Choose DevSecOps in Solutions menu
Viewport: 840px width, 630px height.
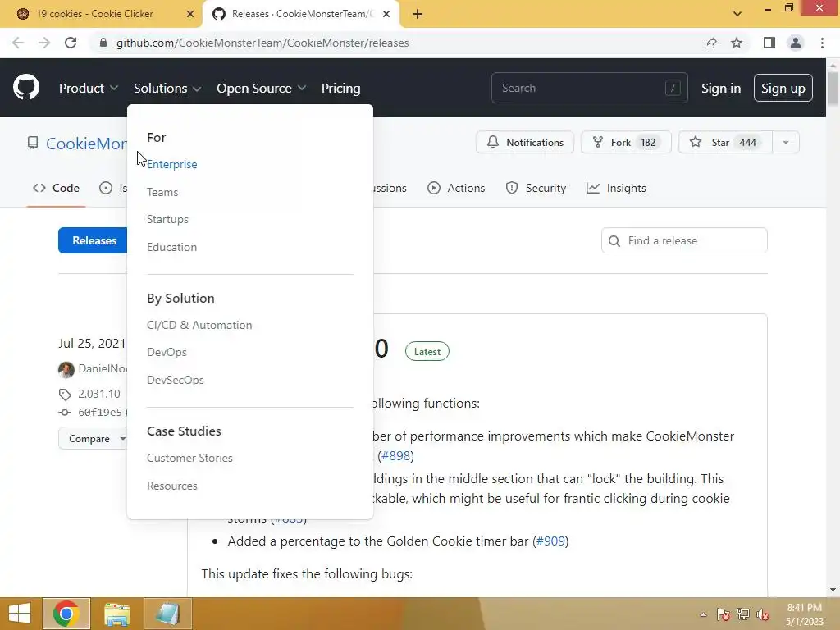[176, 381]
